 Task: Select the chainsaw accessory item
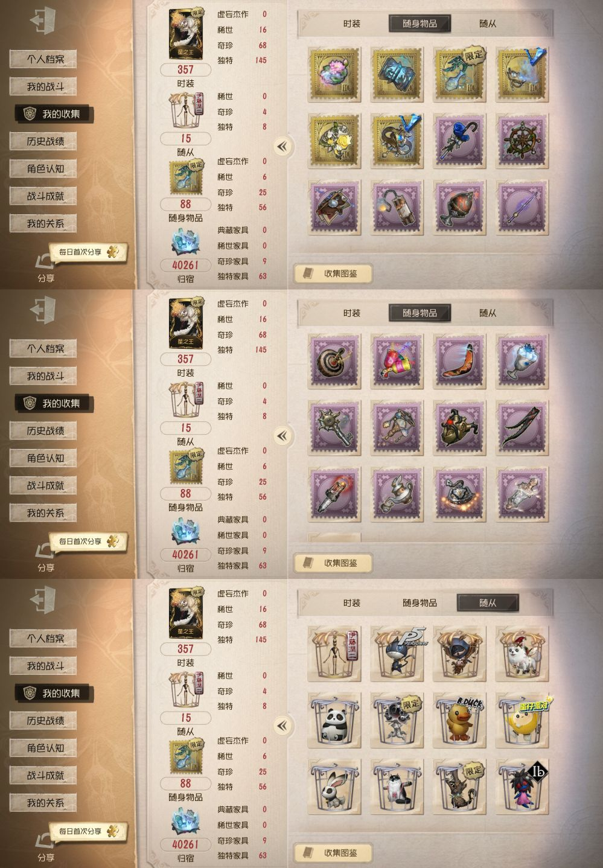[x=334, y=494]
